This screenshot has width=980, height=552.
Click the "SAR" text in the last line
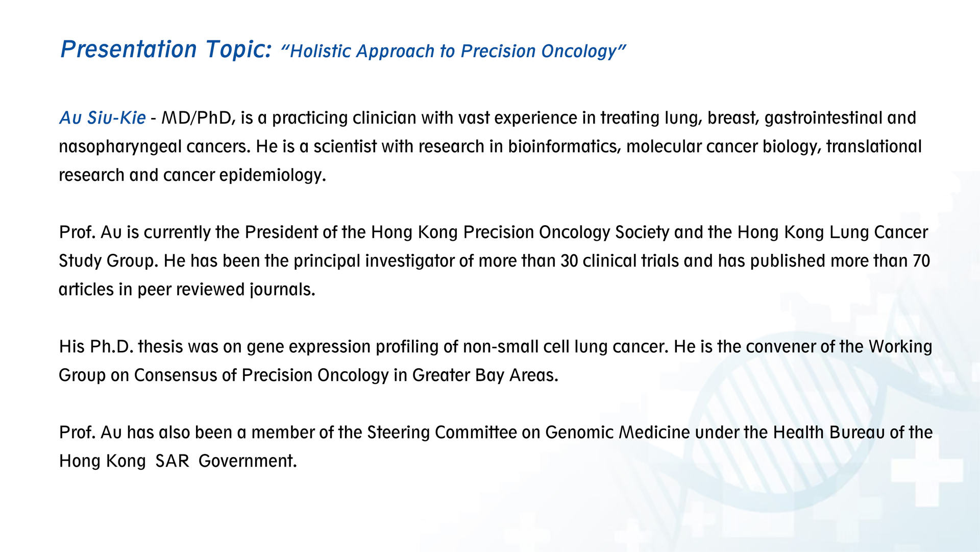[x=172, y=461]
